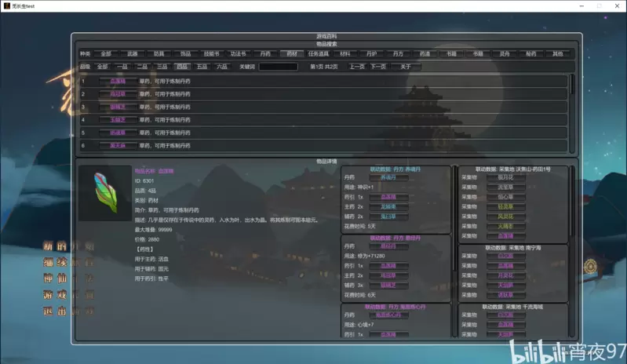Select the 全部 filter in the 种类 row
The width and height of the screenshot is (627, 364).
pyautogui.click(x=106, y=53)
